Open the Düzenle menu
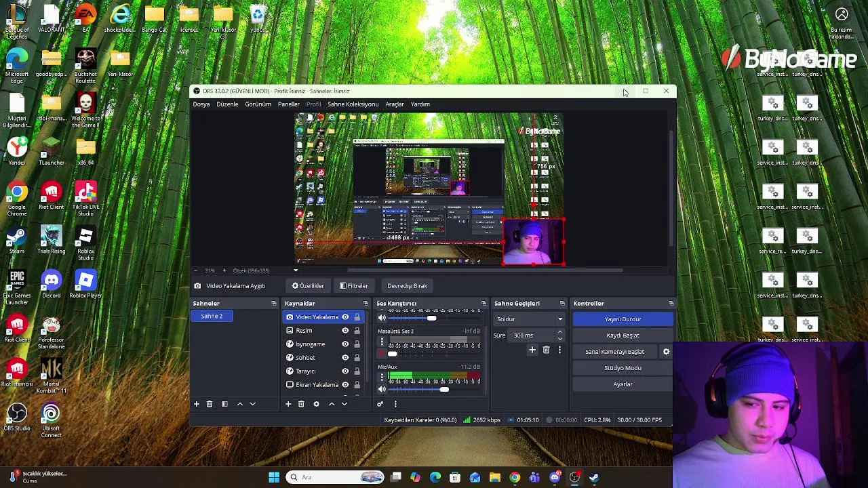The height and width of the screenshot is (488, 868). (x=227, y=104)
